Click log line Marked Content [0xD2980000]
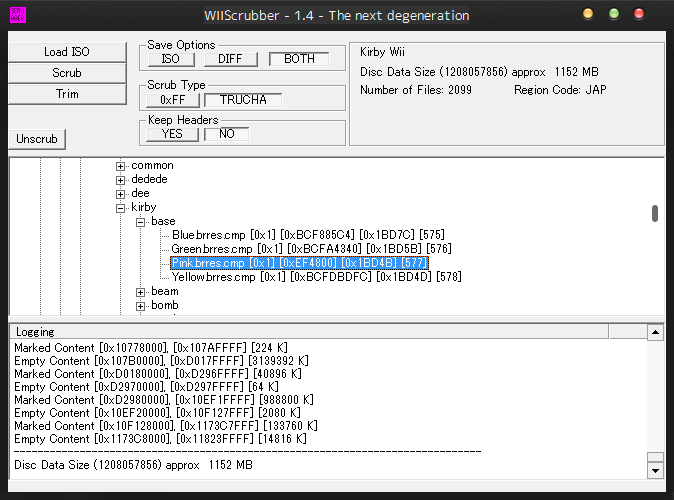The width and height of the screenshot is (674, 500). pyautogui.click(x=164, y=400)
